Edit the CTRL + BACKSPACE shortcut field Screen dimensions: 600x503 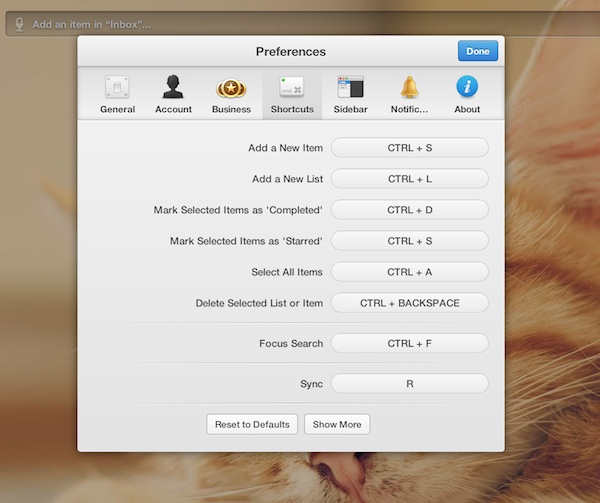(x=410, y=303)
